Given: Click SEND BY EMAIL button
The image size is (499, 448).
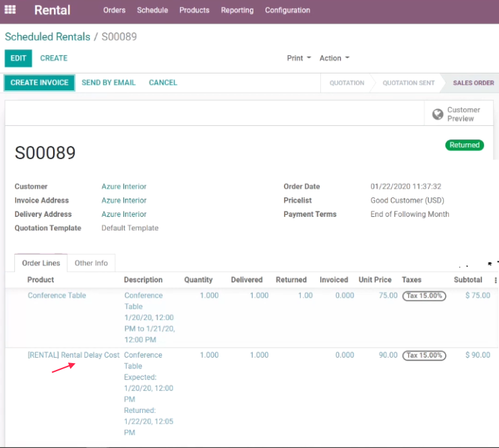Looking at the screenshot, I should [x=109, y=83].
